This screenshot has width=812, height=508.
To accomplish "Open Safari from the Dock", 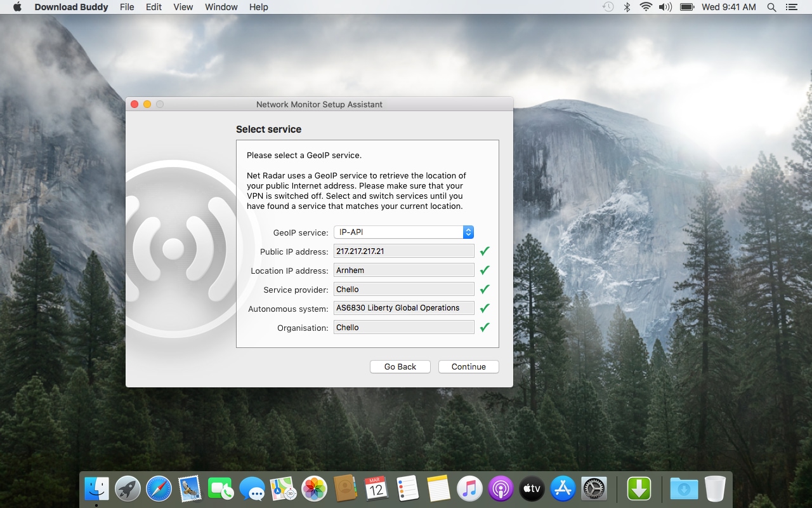I will point(159,489).
